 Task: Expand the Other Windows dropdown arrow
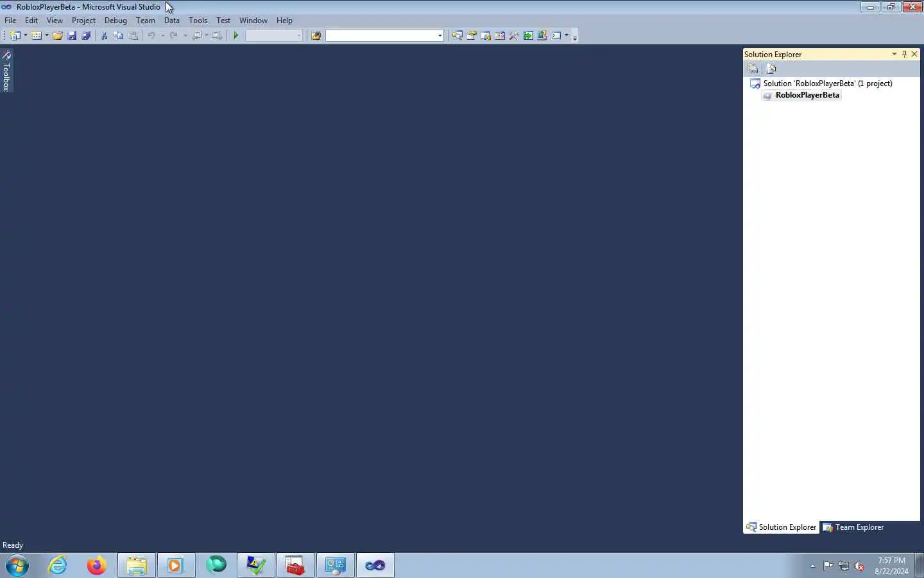(x=567, y=35)
